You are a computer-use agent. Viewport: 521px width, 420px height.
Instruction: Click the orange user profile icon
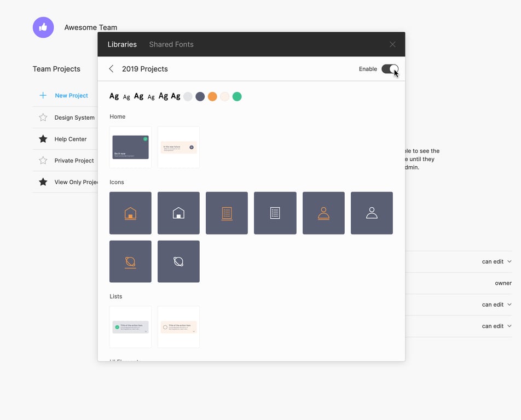pos(323,213)
